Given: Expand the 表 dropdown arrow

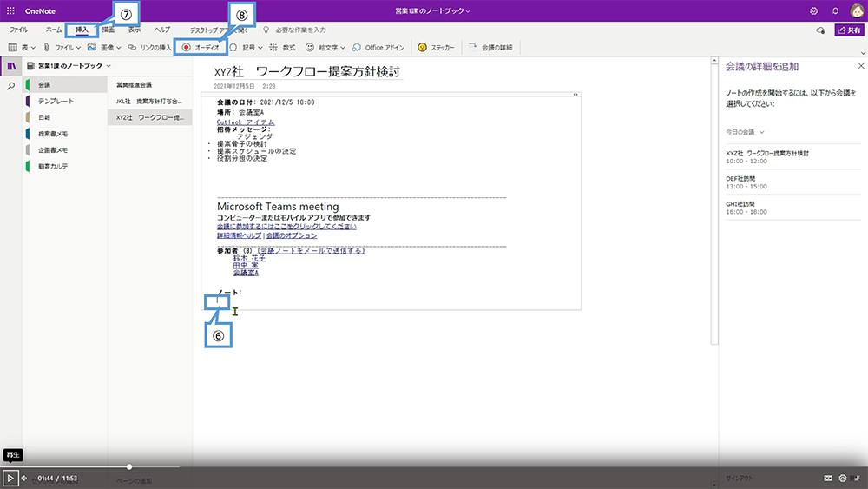Looking at the screenshot, I should (x=33, y=48).
